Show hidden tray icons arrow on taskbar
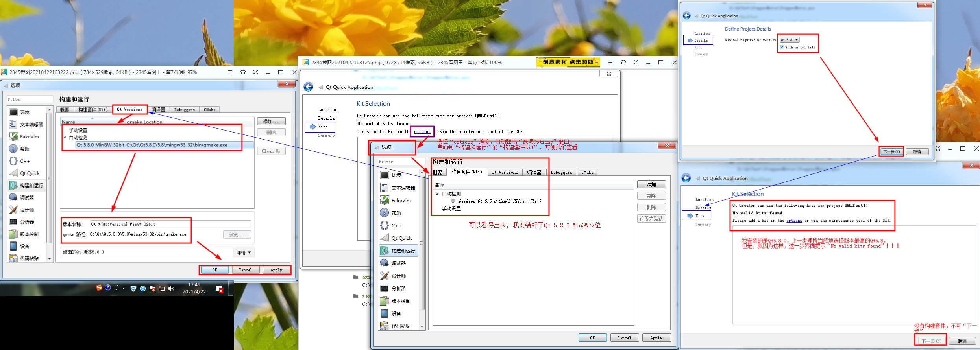The height and width of the screenshot is (350, 980). pos(124,289)
